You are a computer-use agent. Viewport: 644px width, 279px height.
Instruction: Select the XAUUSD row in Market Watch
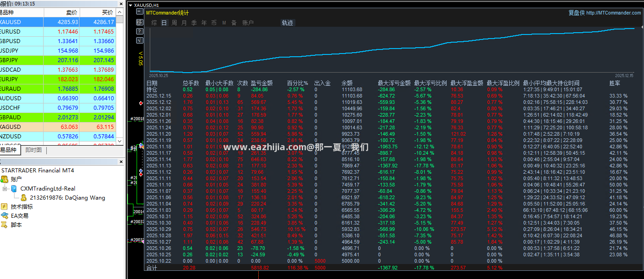(x=58, y=22)
